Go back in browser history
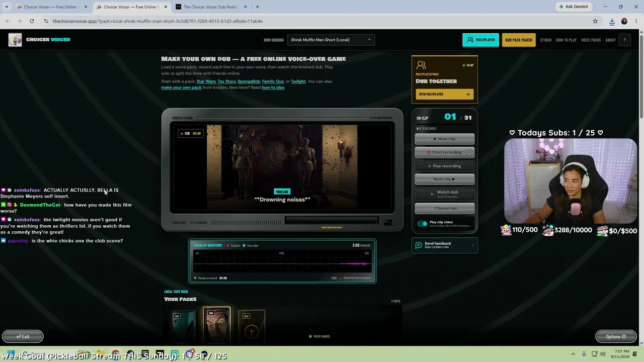Image resolution: width=644 pixels, height=362 pixels. pos(8,21)
